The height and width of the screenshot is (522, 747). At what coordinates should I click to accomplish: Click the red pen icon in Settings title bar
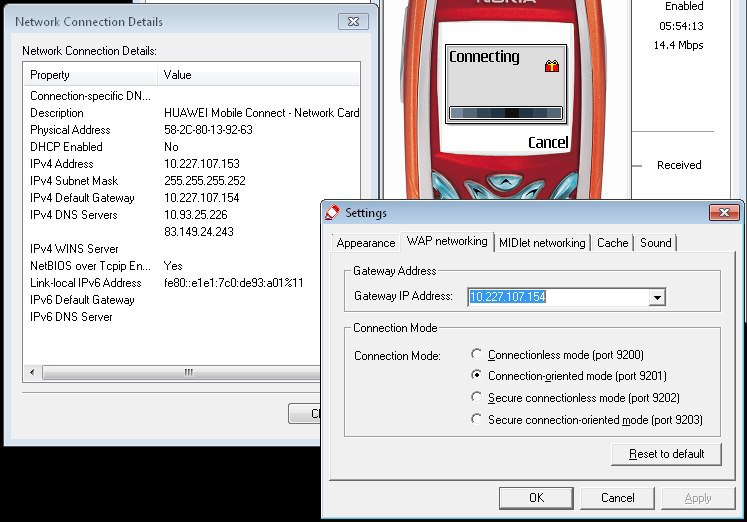[x=332, y=212]
